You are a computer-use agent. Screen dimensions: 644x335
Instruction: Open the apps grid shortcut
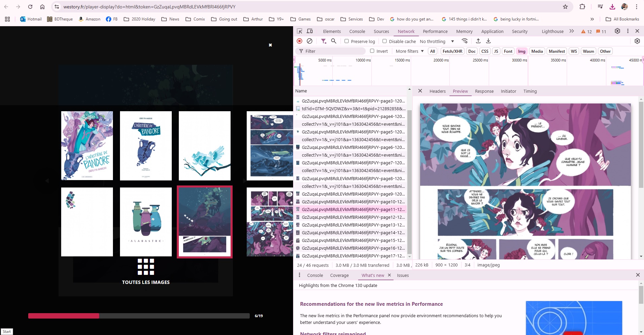pyautogui.click(x=7, y=19)
